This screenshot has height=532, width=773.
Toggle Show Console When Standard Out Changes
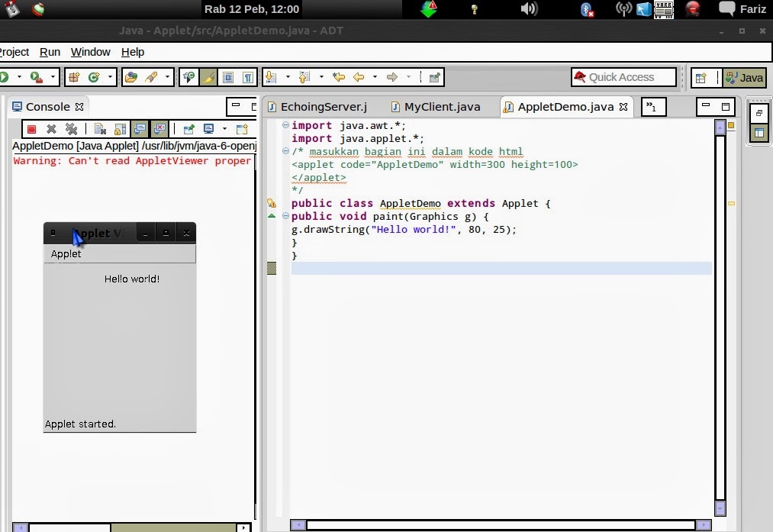pos(140,128)
